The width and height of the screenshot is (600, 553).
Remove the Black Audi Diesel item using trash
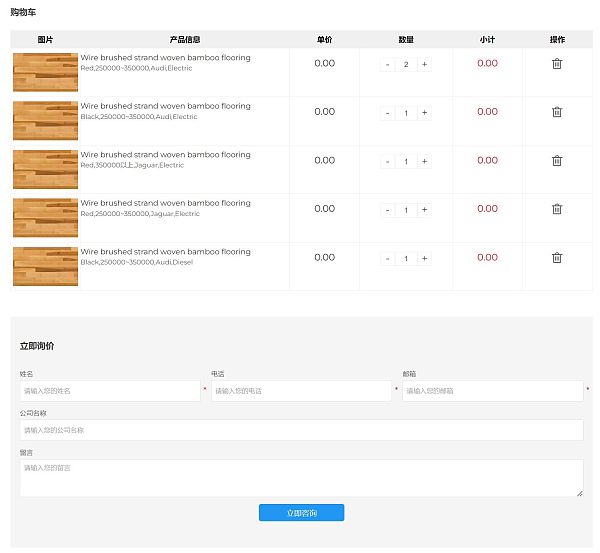(557, 258)
